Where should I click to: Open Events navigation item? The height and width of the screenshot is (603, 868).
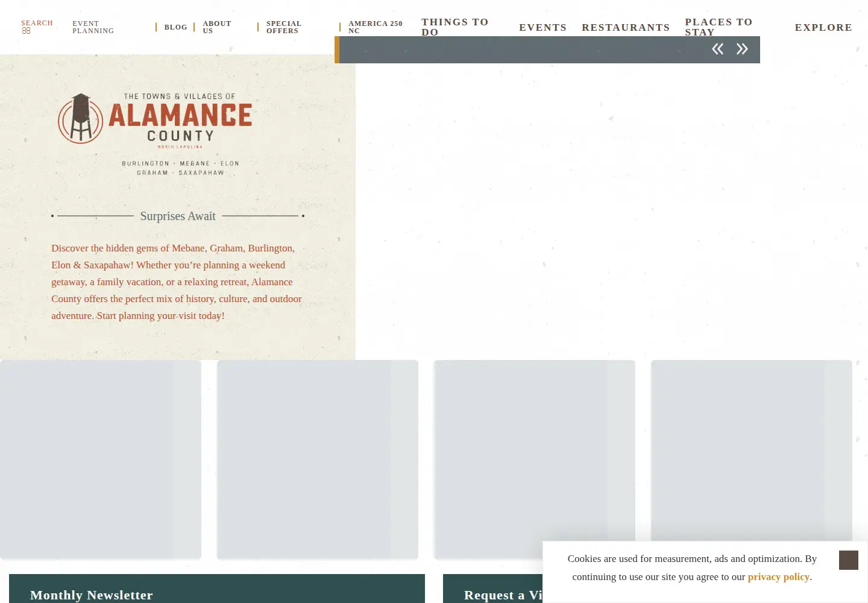tap(542, 27)
